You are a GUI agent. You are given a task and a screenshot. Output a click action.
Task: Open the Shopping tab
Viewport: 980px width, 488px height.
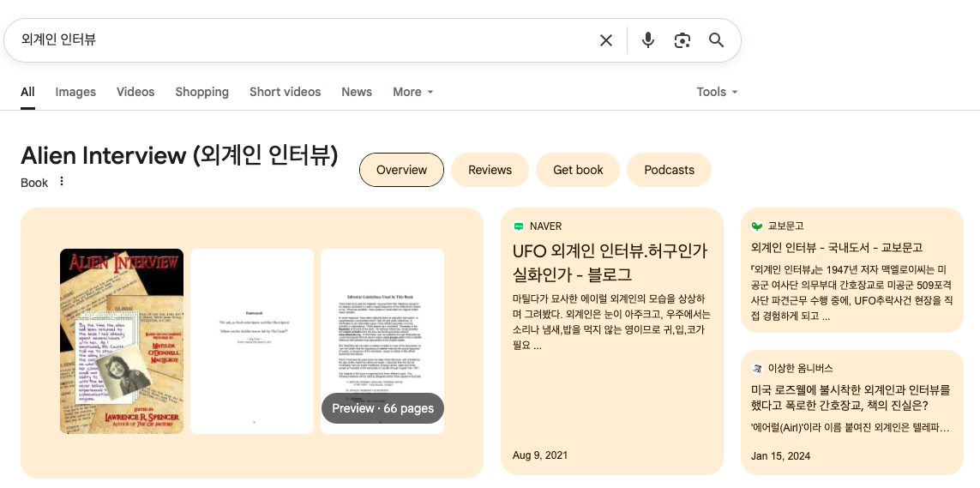tap(201, 92)
